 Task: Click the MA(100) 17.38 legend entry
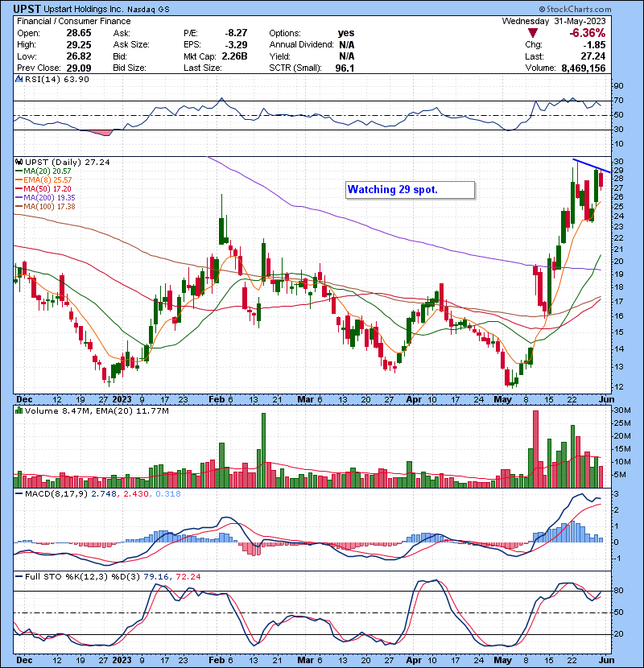(x=45, y=207)
